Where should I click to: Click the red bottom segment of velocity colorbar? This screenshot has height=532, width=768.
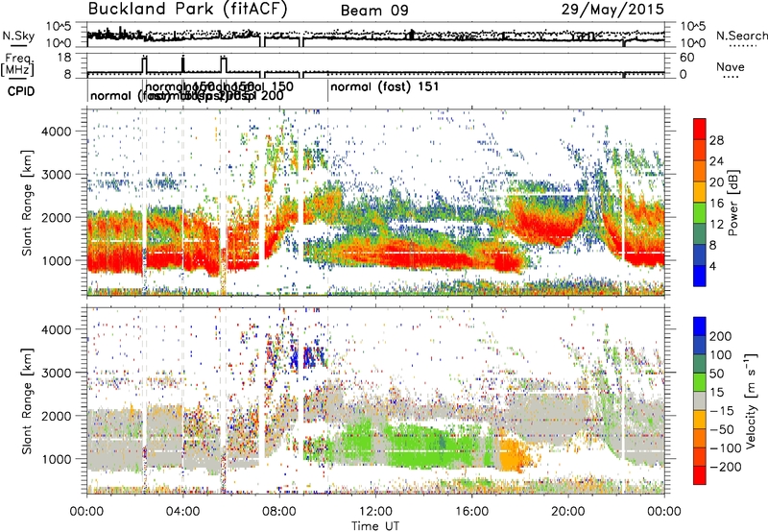[700, 475]
